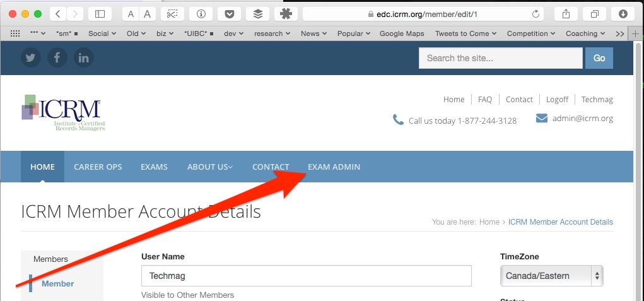Expand the biz bookmarks folder
This screenshot has height=301, width=644.
pos(165,33)
